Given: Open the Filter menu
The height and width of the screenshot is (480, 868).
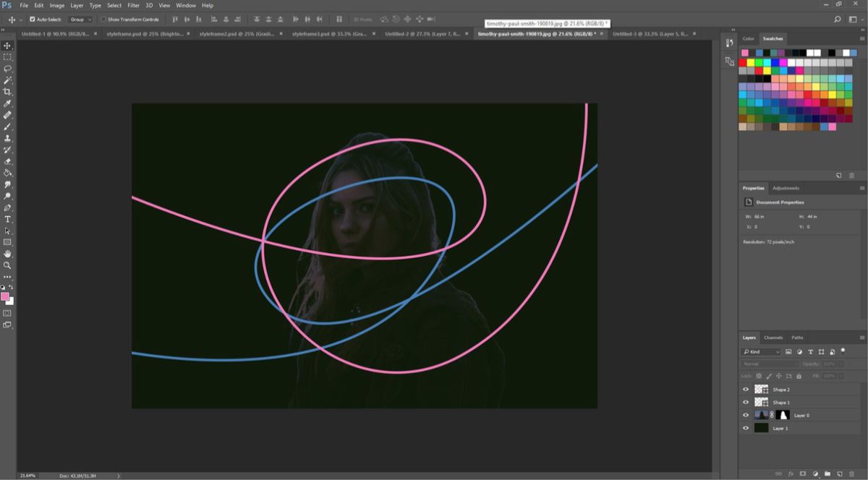Looking at the screenshot, I should [x=133, y=5].
